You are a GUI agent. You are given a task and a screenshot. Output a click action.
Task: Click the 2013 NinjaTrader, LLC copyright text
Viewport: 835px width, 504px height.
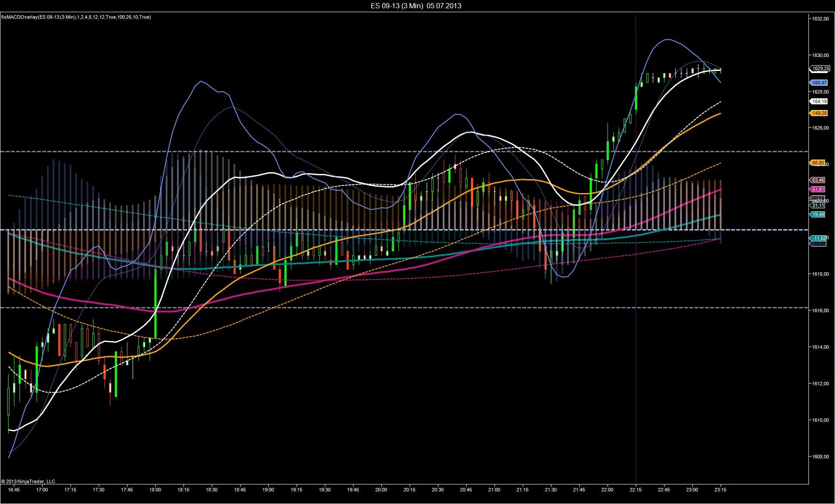28,481
